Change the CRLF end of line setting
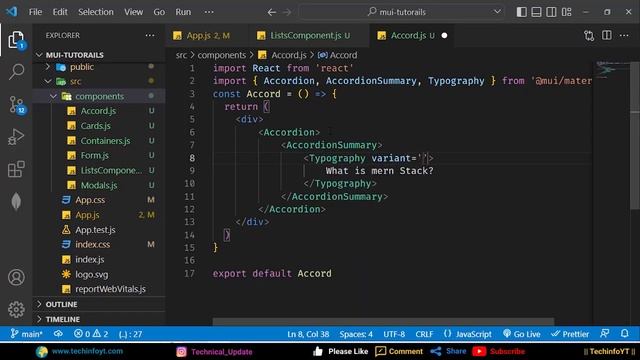640x360 pixels. [424, 334]
